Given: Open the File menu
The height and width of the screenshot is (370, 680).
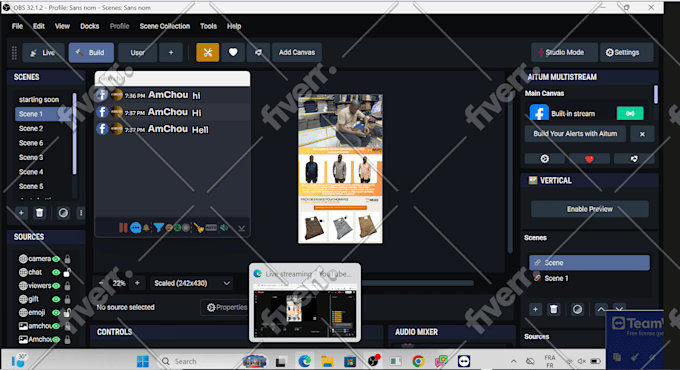Looking at the screenshot, I should pyautogui.click(x=17, y=26).
